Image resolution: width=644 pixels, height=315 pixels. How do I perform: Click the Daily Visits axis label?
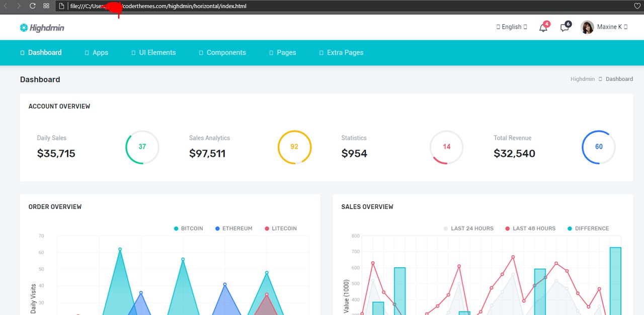(x=33, y=299)
